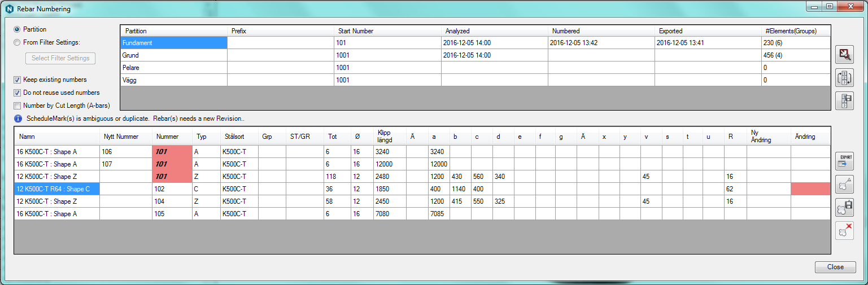Screen dimensions: 868x285
Task: Select the From Filter Settings radio button
Action: tap(17, 42)
